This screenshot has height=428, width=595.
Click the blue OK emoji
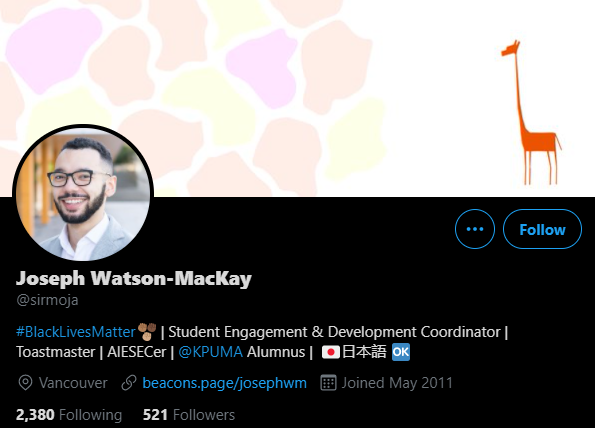pos(401,352)
